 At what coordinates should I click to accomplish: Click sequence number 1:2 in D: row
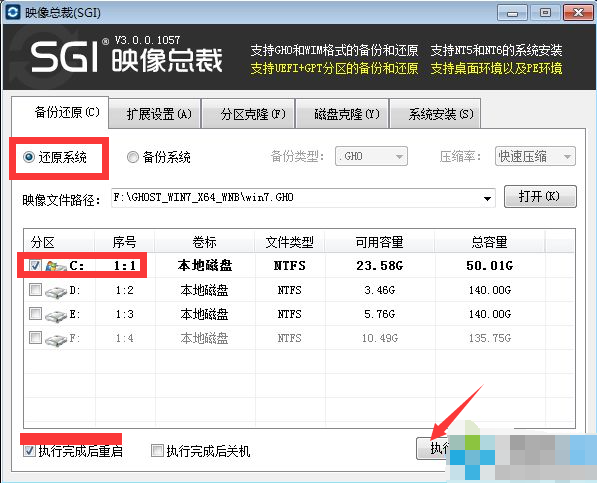click(125, 290)
